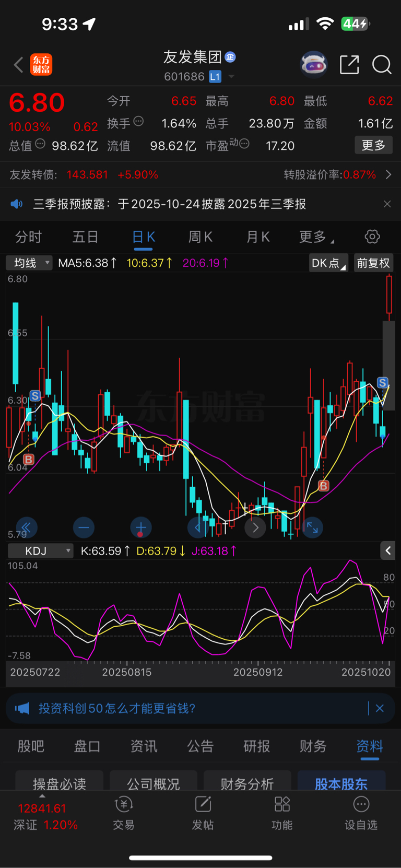The width and height of the screenshot is (401, 868).
Task: Go back with the top-left arrow
Action: pyautogui.click(x=18, y=65)
